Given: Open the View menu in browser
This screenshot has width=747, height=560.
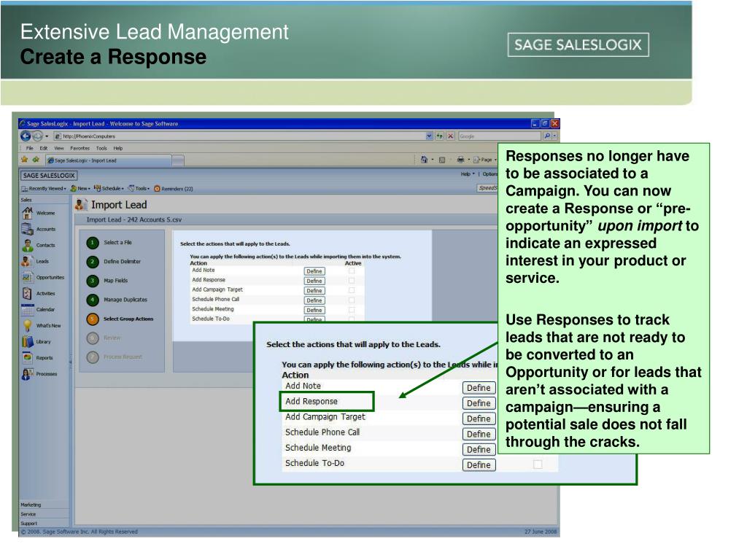Looking at the screenshot, I should [58, 148].
